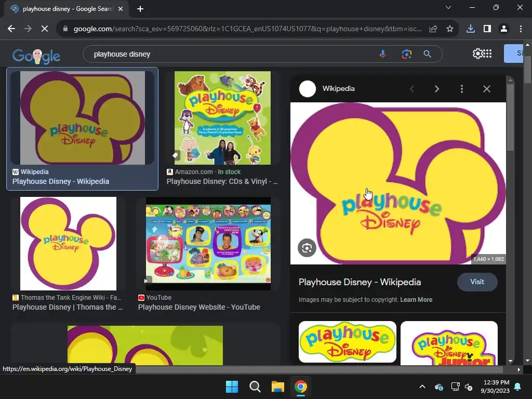Go back to the previous page

[11, 29]
